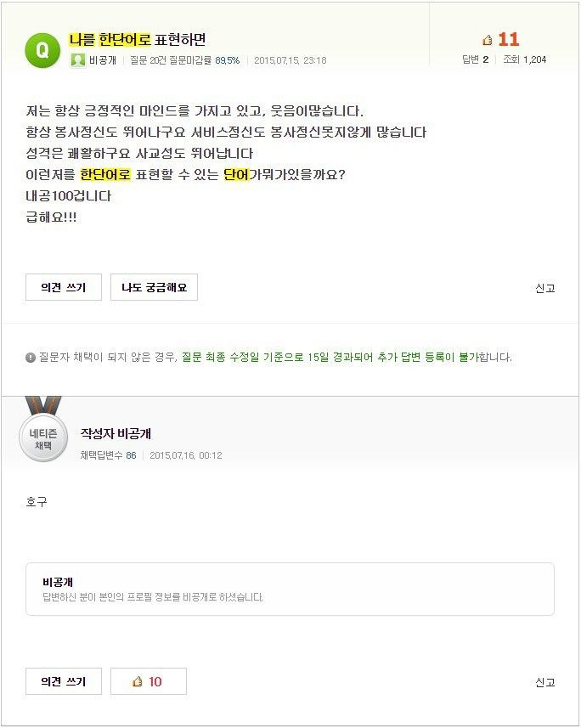The width and height of the screenshot is (581, 728).
Task: Click the 조회 1,204 view count
Action: pyautogui.click(x=525, y=59)
